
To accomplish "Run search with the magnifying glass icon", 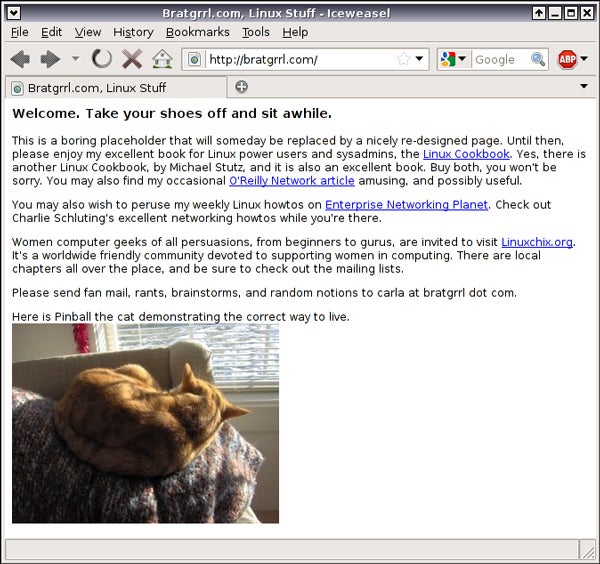I will point(538,59).
